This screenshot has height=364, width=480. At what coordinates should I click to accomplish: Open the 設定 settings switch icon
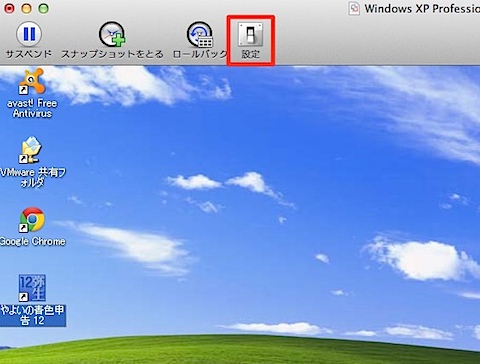pyautogui.click(x=250, y=34)
